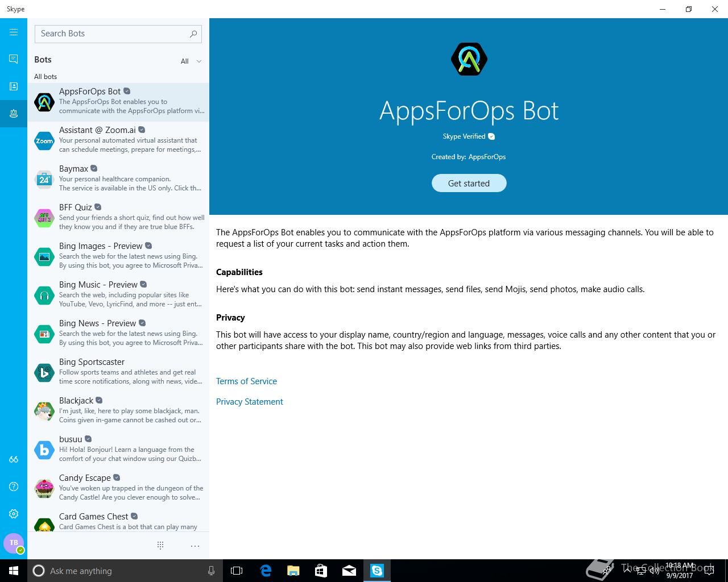Click the Created by: AppsForOps text

tap(469, 157)
